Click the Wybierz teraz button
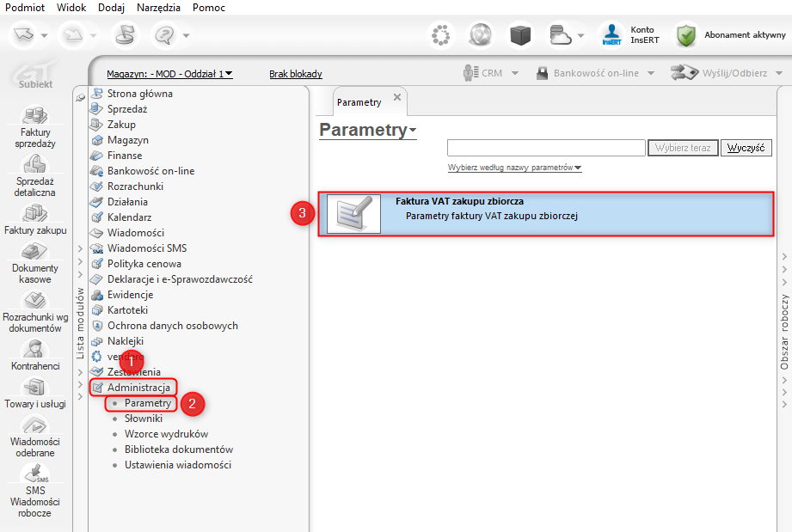The width and height of the screenshot is (792, 532). point(683,148)
